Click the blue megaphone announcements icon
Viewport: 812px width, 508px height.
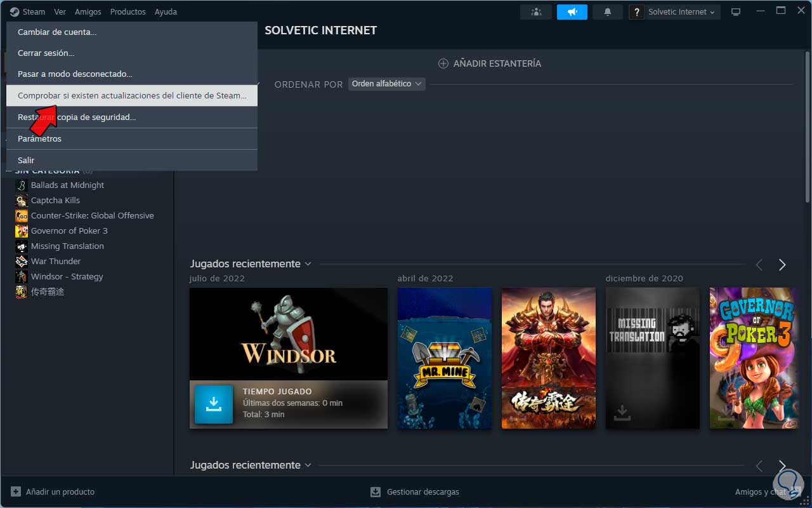572,12
